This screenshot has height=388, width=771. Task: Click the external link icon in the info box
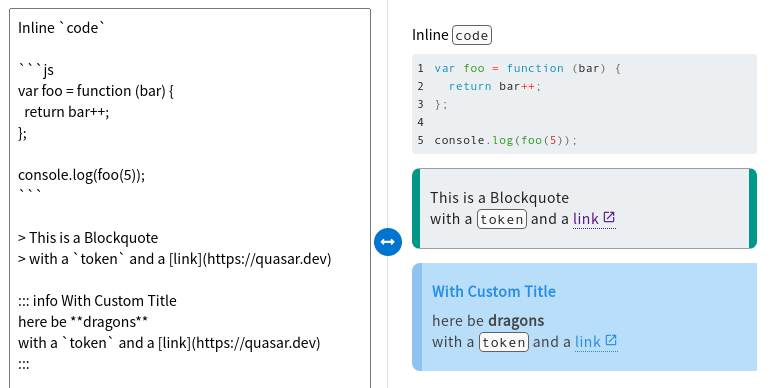tap(611, 340)
